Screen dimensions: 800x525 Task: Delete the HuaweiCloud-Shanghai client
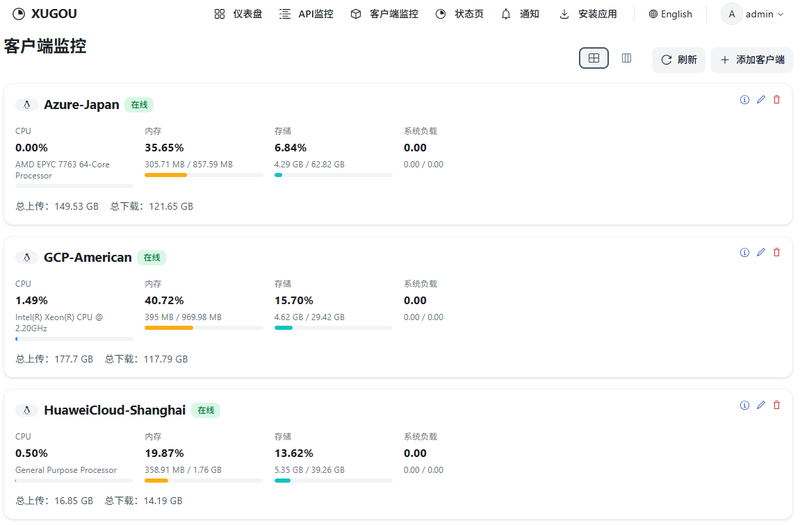click(777, 406)
